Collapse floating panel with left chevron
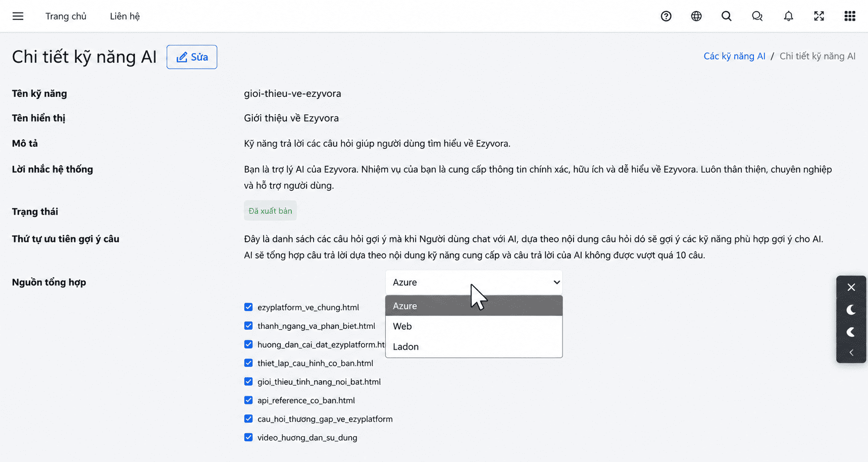Viewport: 868px width, 462px height. pos(851,352)
